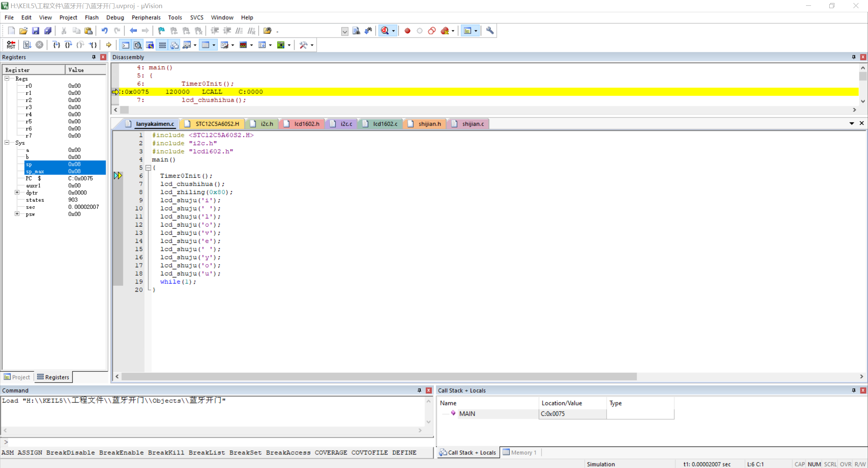Click the Step Over icon
868x468 pixels.
[x=68, y=45]
